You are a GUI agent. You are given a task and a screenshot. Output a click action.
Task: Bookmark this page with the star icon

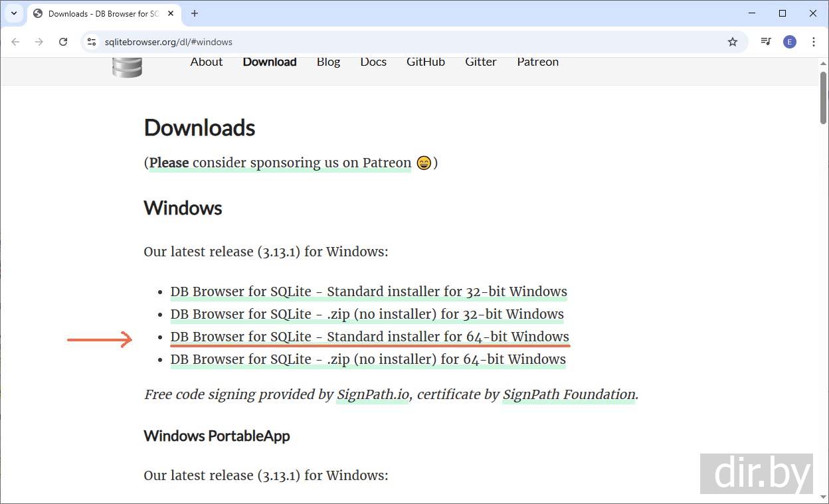click(x=733, y=42)
